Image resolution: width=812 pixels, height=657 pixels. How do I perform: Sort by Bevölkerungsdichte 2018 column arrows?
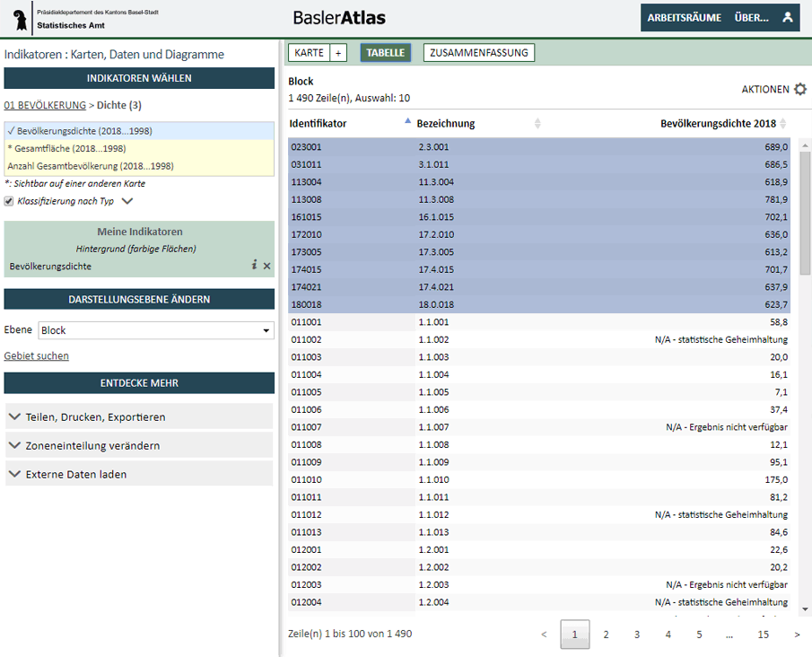[x=783, y=123]
